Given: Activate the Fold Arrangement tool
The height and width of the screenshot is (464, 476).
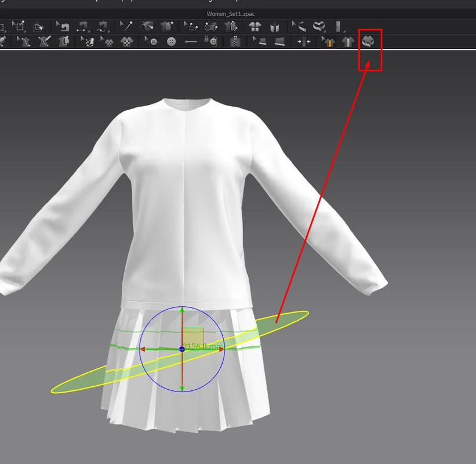Looking at the screenshot, I should (38, 27).
